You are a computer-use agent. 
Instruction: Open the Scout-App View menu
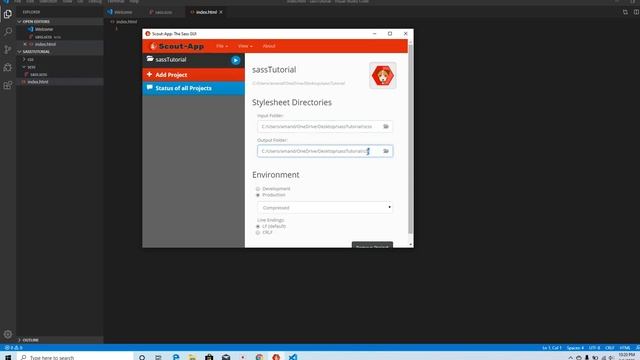click(x=245, y=46)
